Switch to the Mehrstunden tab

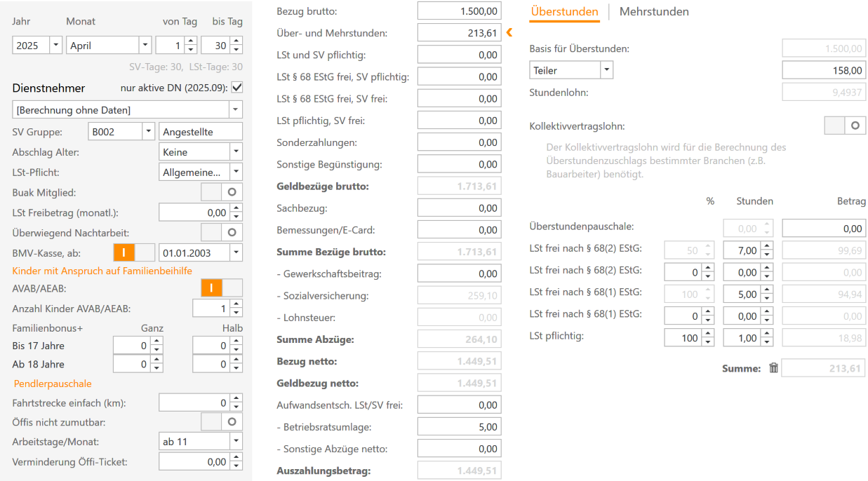(654, 12)
